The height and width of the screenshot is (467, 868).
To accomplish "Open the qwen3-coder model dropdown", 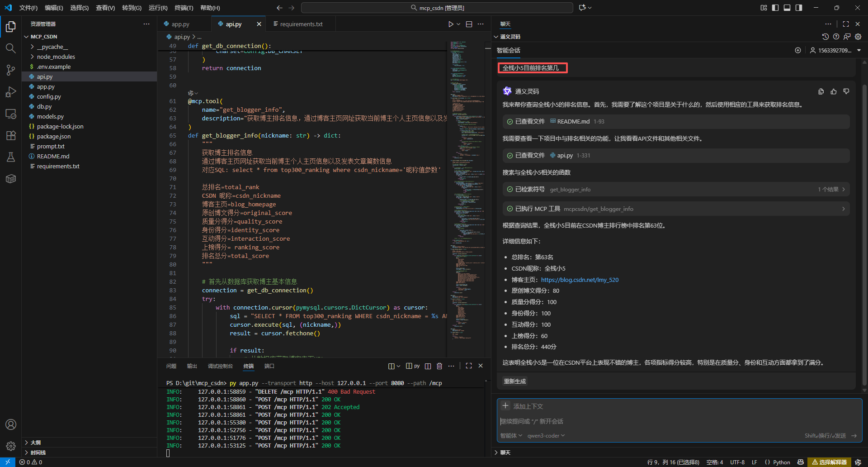I will [x=546, y=436].
